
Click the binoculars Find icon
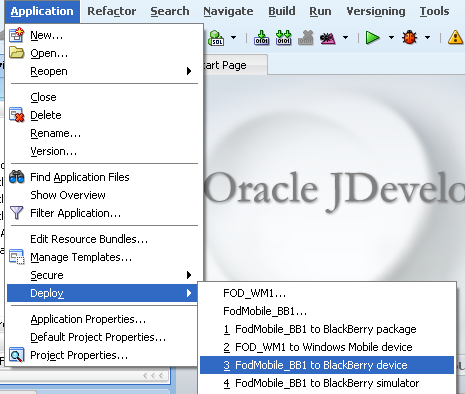(17, 177)
